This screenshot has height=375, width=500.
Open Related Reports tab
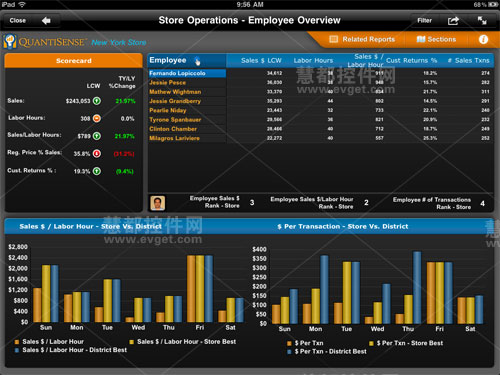click(362, 39)
